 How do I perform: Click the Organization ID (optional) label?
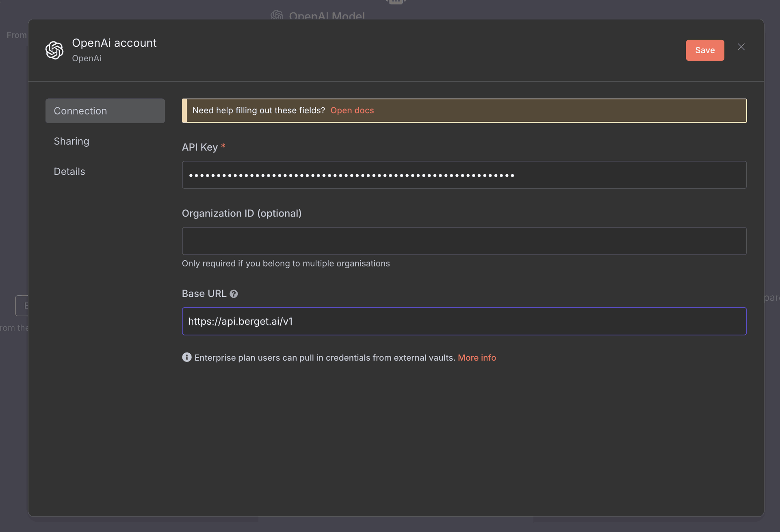241,214
